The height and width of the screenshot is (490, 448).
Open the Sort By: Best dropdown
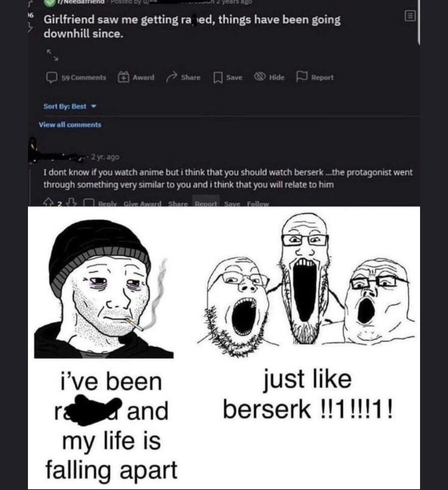click(69, 106)
